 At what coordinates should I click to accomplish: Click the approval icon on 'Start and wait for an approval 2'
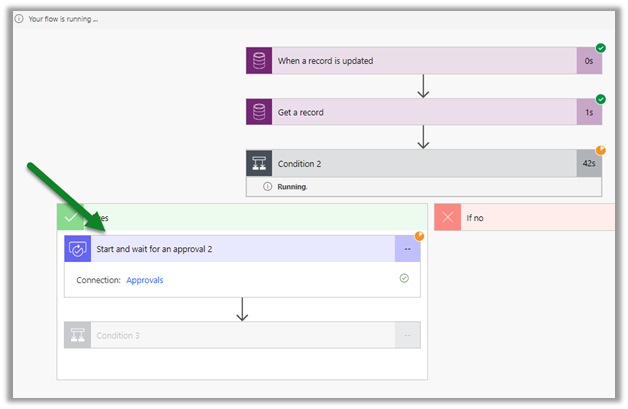[x=77, y=249]
